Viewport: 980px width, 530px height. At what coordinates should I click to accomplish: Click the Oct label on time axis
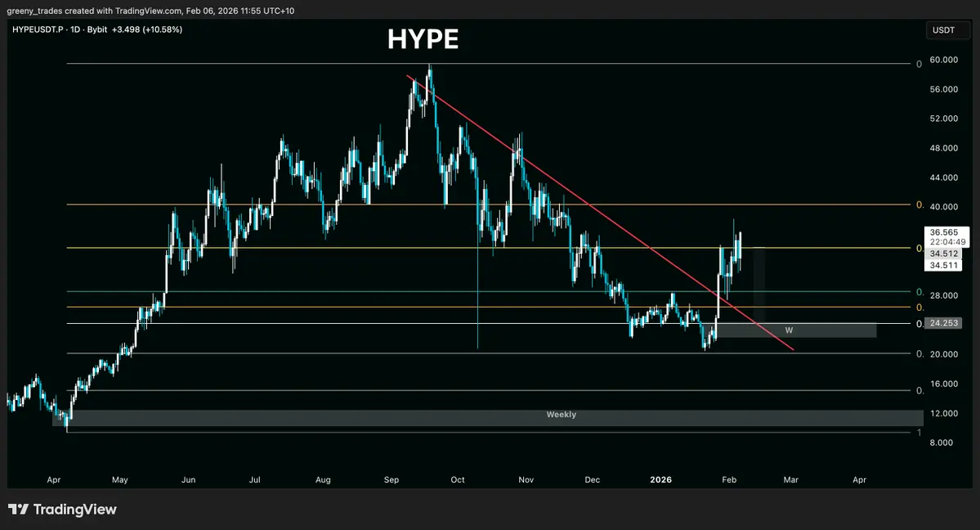coord(458,480)
